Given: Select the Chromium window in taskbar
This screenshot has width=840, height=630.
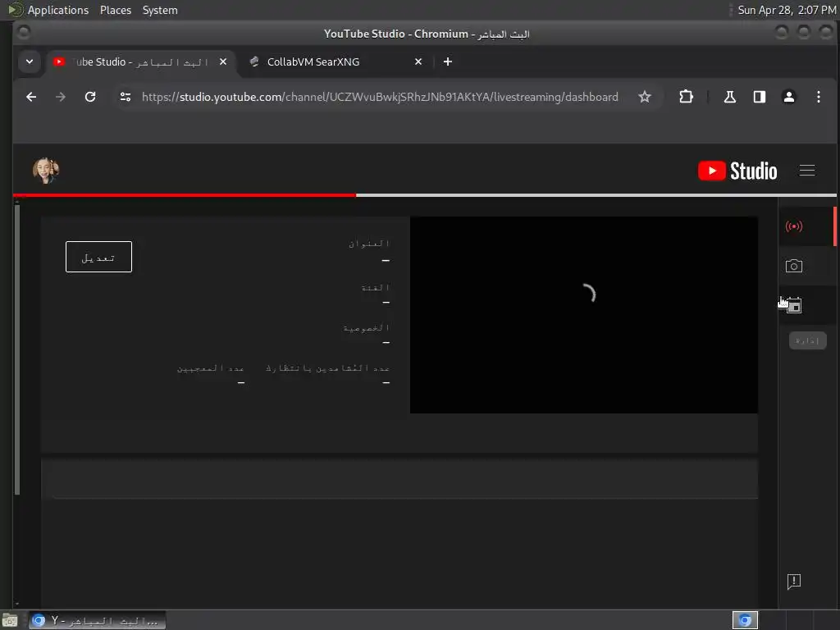Looking at the screenshot, I should pos(97,621).
